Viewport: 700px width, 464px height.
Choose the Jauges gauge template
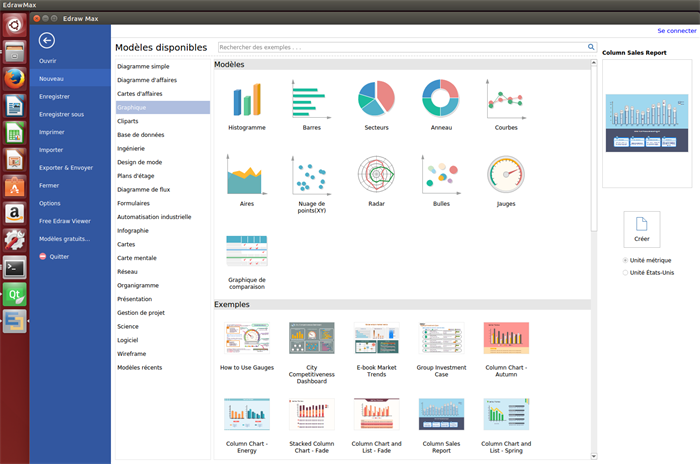[506, 180]
